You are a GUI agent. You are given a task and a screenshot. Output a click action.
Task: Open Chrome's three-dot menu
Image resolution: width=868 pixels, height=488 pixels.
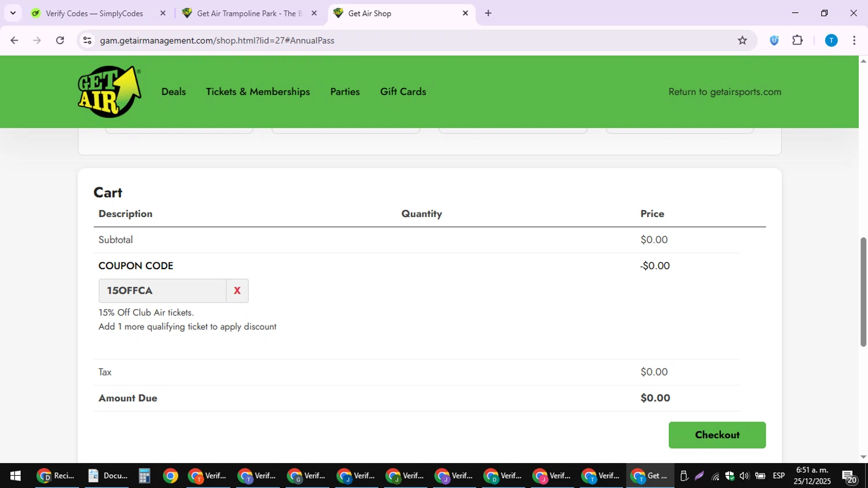[x=854, y=41]
